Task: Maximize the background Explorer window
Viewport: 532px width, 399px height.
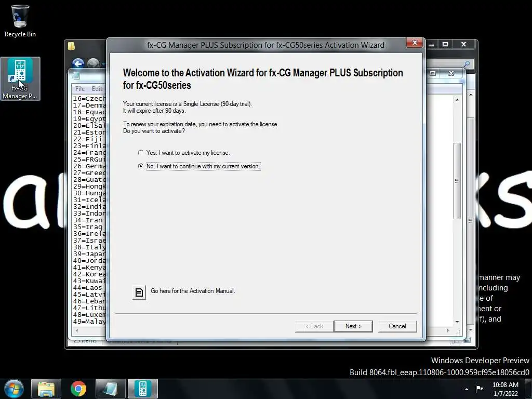Action: (x=445, y=45)
